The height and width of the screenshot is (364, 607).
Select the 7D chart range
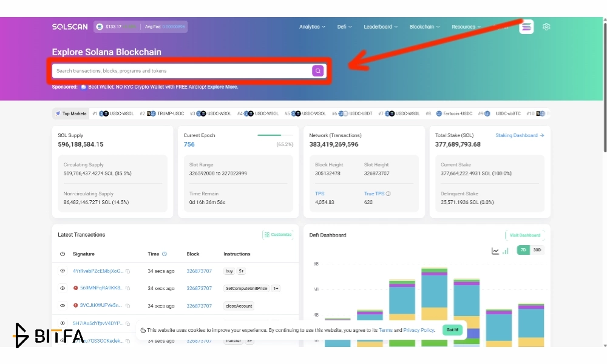click(523, 250)
